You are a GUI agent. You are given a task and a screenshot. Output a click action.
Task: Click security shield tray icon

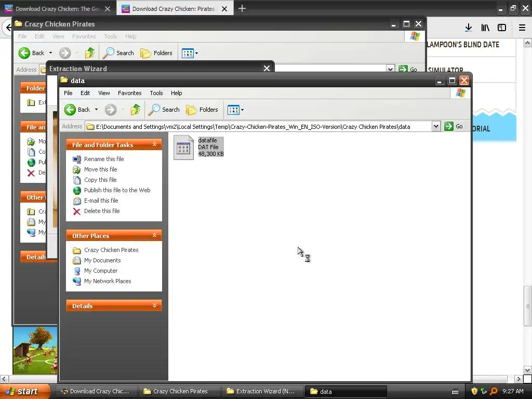coord(474,391)
